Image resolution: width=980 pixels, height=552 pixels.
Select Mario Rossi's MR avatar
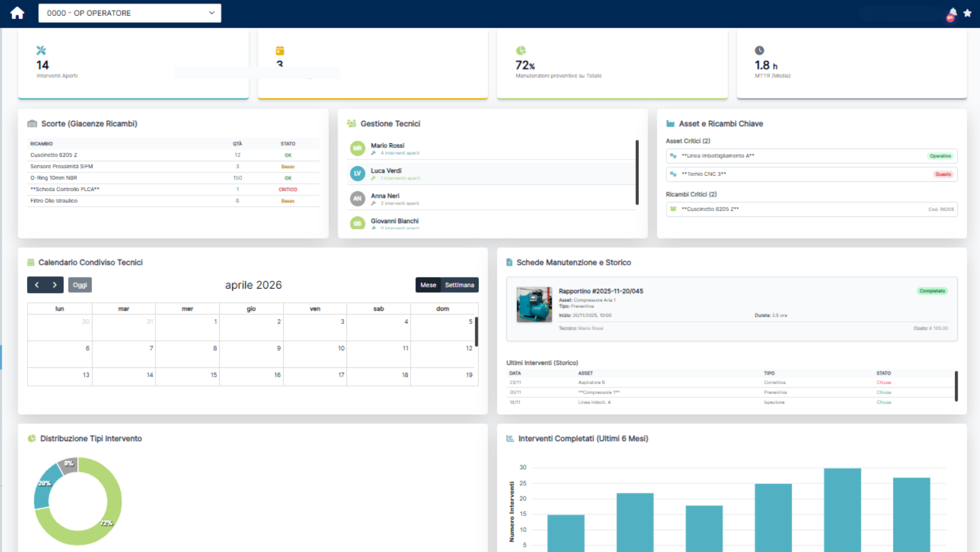pos(358,148)
